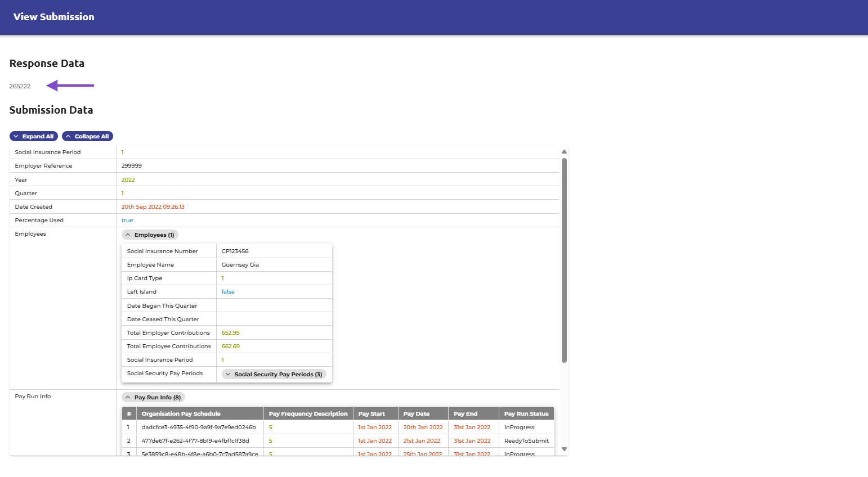
Task: Click the ReadyToSubmit status cell
Action: (x=527, y=441)
